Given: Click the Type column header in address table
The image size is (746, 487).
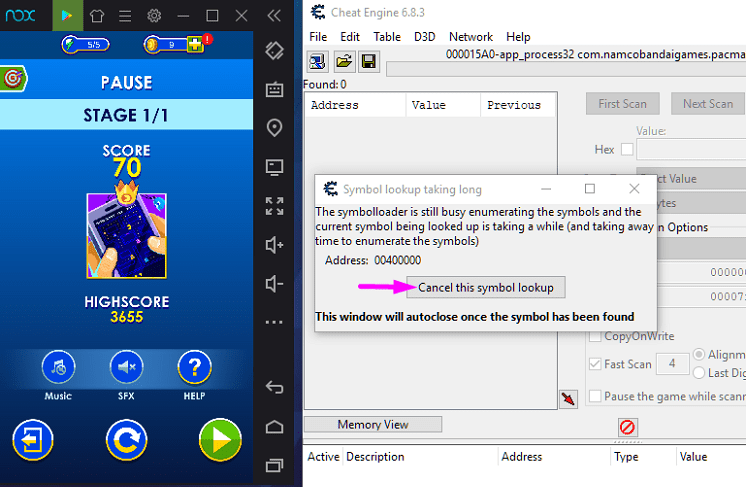Looking at the screenshot, I should [643, 457].
